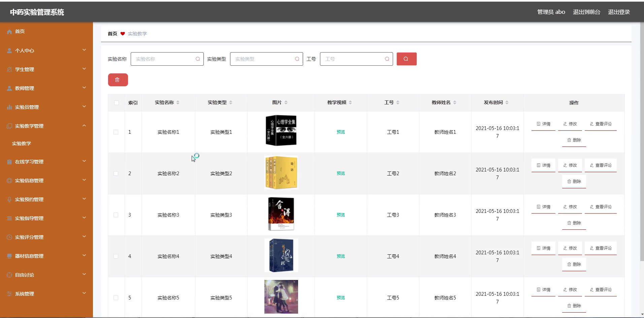Click the magnifier icon inside 工号 field

(387, 59)
